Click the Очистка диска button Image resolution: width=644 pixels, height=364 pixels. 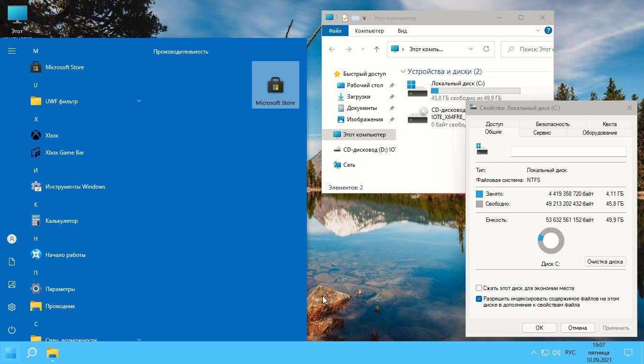(x=605, y=262)
